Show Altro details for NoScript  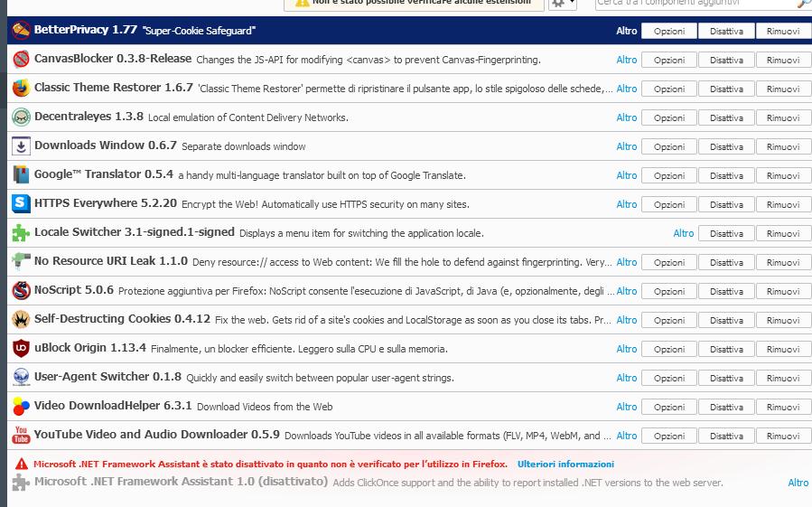click(627, 291)
